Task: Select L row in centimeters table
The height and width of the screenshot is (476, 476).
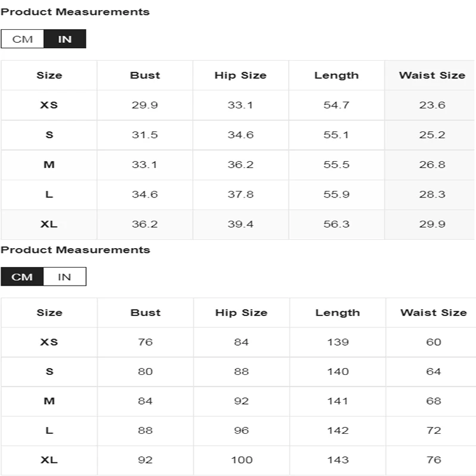Action: [239, 430]
